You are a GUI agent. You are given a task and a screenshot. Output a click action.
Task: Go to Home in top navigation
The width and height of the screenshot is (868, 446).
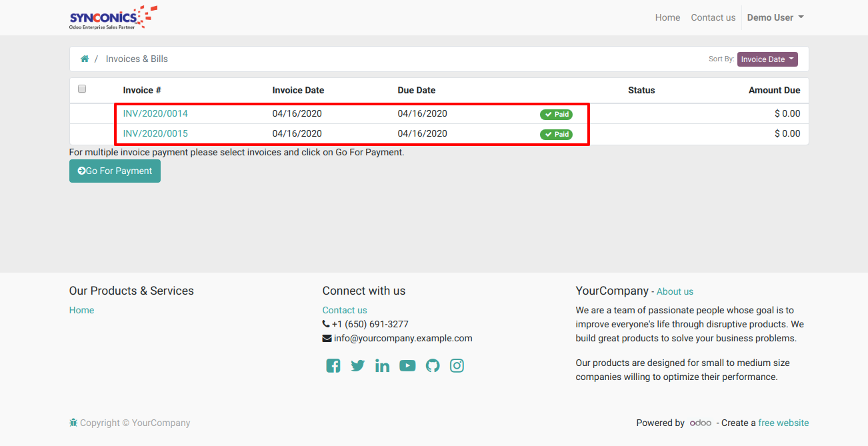[667, 17]
